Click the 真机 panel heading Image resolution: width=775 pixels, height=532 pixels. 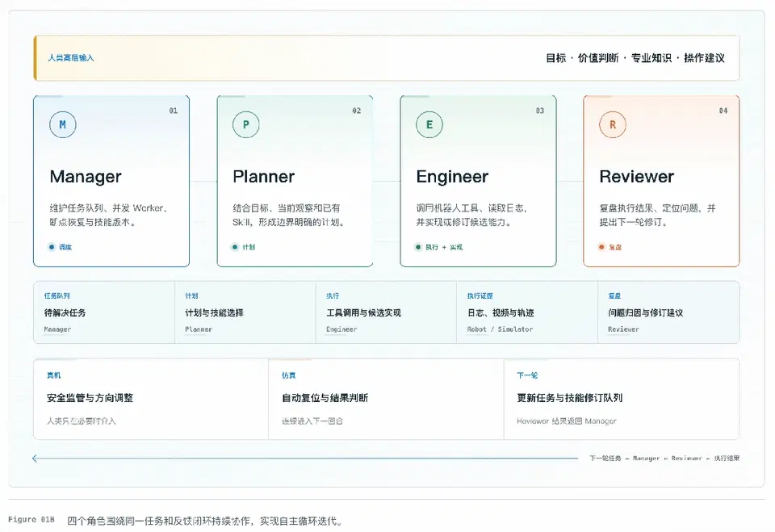[x=53, y=375]
